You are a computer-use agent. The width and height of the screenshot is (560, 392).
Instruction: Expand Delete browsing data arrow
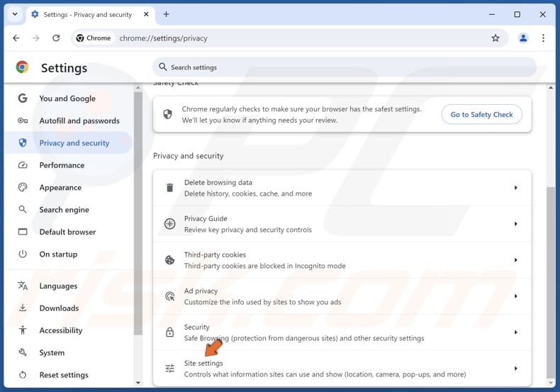tap(516, 188)
